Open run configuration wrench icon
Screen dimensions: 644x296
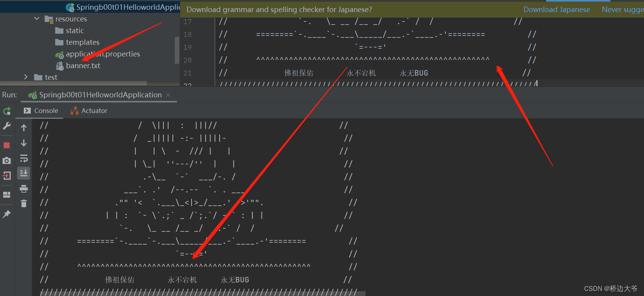pyautogui.click(x=7, y=126)
